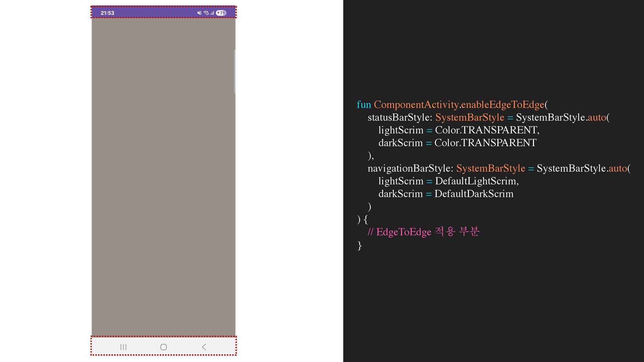Click 'darkScrim = DefaultDarkScrim' line
The width and height of the screenshot is (644, 362).
tap(446, 194)
